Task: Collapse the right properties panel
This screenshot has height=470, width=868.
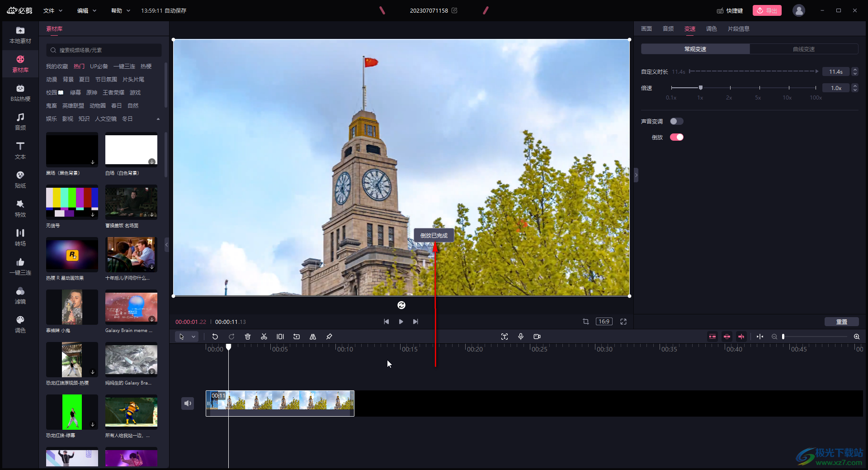Action: 636,175
